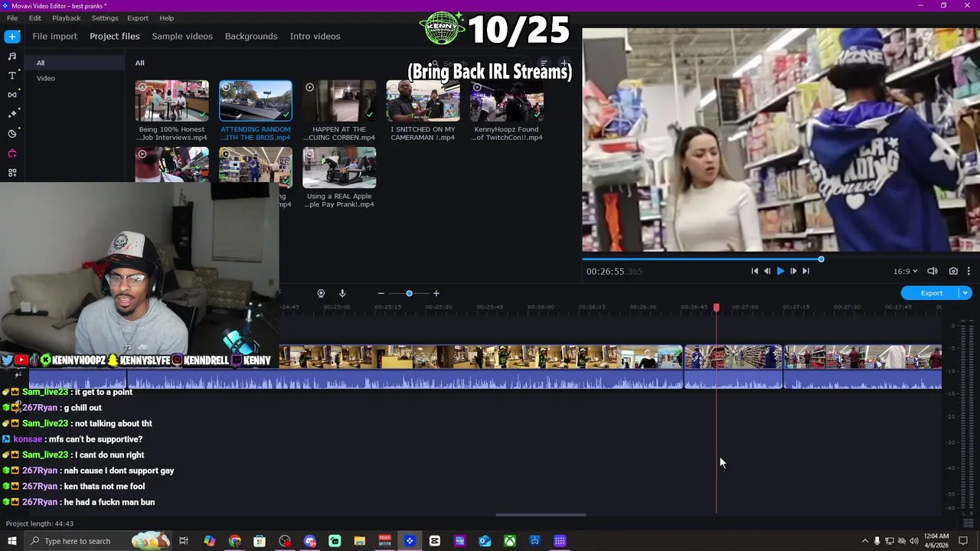Select the middle supermarket clip on timeline
The width and height of the screenshot is (980, 551).
tap(733, 367)
